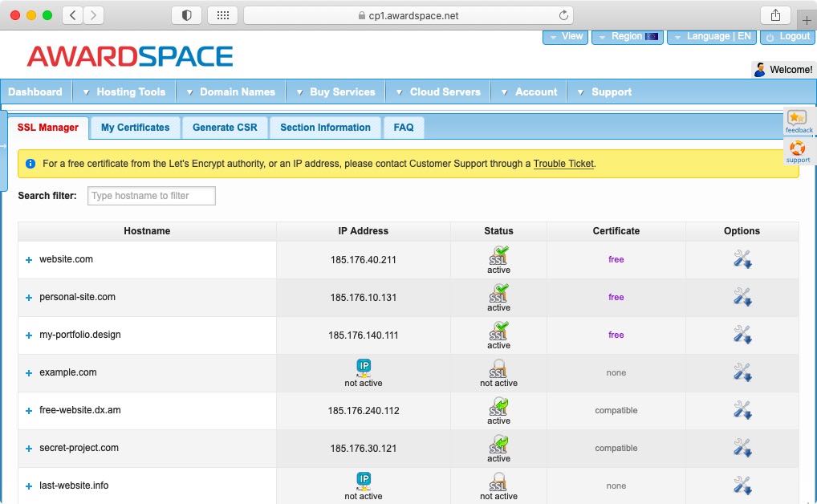Open the Trouble Ticket link
Image resolution: width=817 pixels, height=504 pixels.
pyautogui.click(x=563, y=164)
